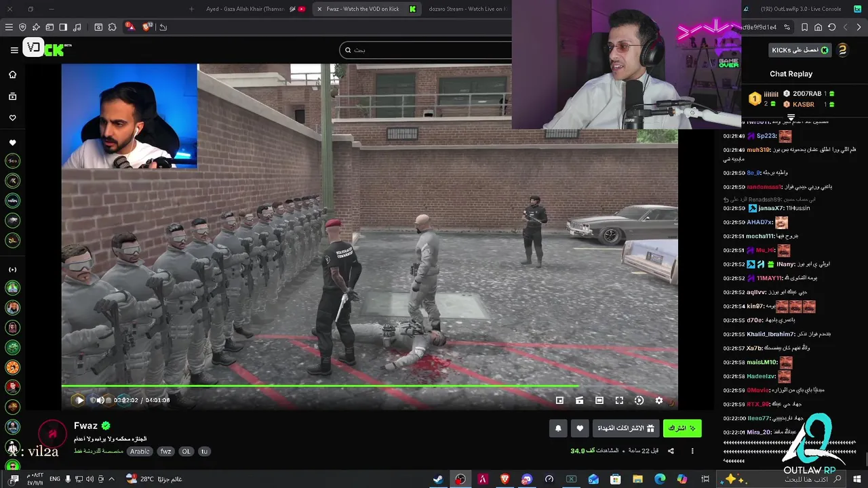868x488 pixels.
Task: Navigate back with left arrow
Action: [845, 27]
